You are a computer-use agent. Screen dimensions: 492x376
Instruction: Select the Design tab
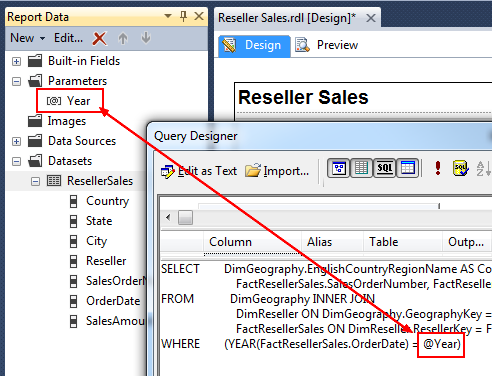click(254, 46)
